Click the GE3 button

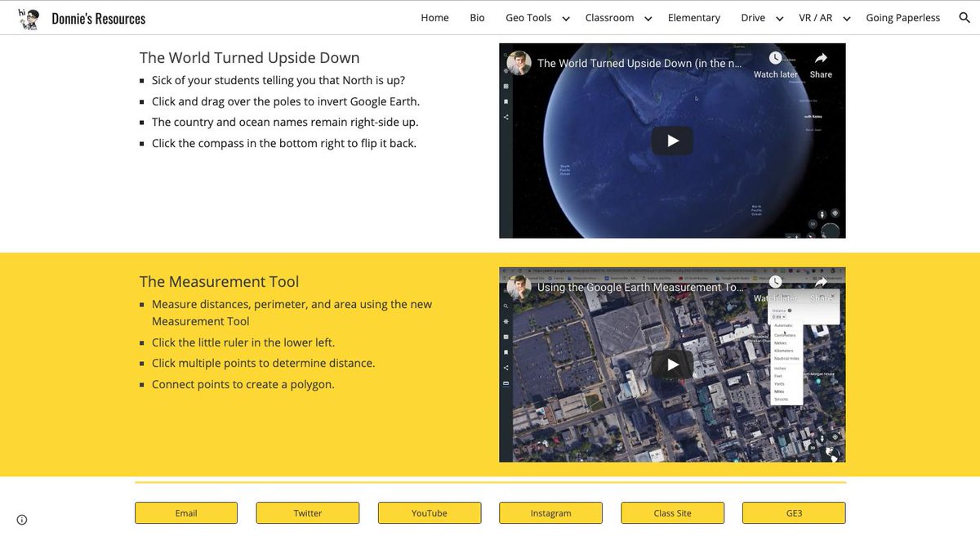[x=794, y=513]
